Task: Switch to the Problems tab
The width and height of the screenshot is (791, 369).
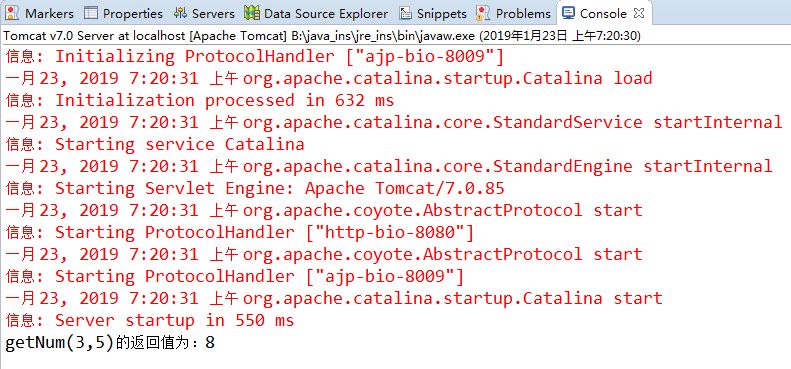Action: pyautogui.click(x=523, y=14)
